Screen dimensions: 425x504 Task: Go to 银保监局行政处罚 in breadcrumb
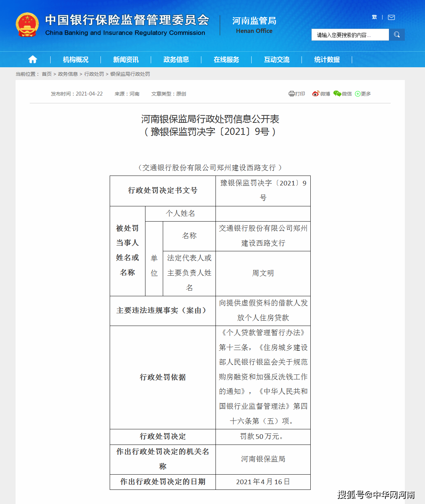[130, 74]
